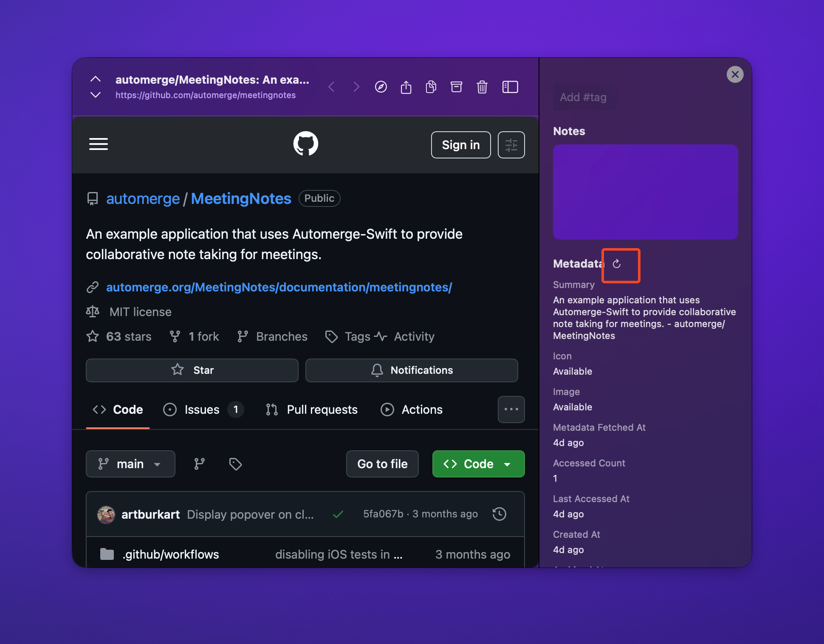The height and width of the screenshot is (644, 824).
Task: Open the Branches link
Action: 273,336
